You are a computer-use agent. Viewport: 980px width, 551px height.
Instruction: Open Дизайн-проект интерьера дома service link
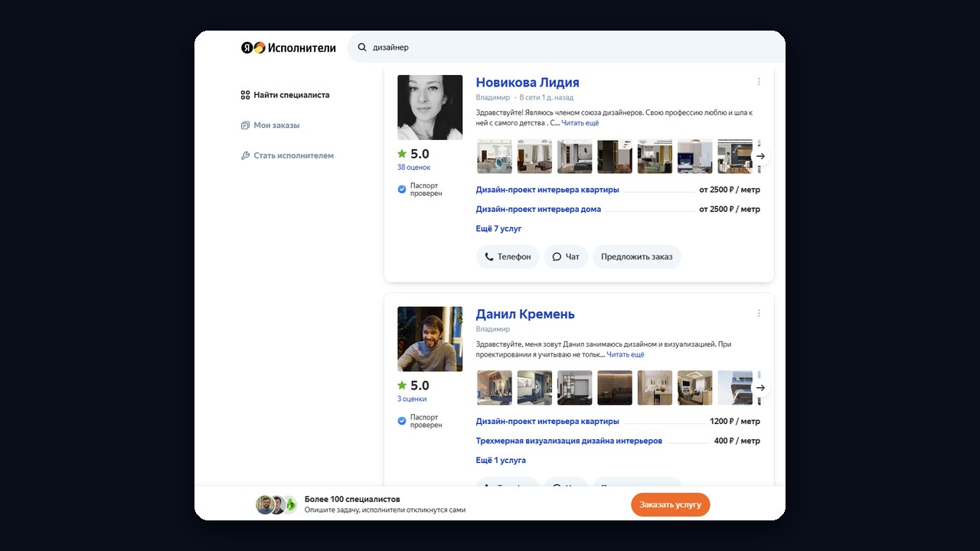538,209
